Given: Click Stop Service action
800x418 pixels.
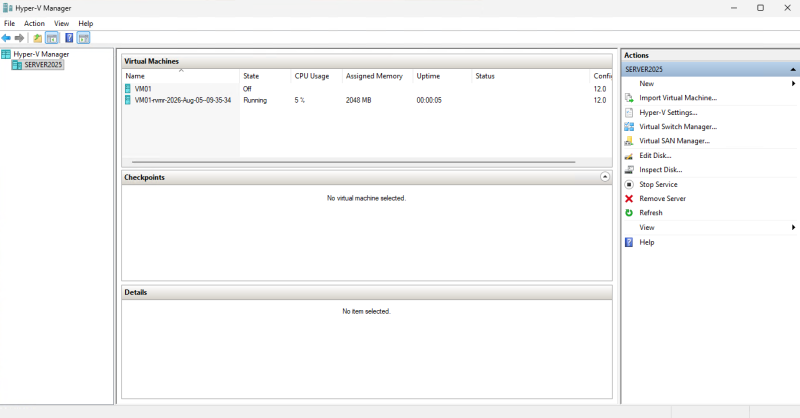Looking at the screenshot, I should (658, 184).
